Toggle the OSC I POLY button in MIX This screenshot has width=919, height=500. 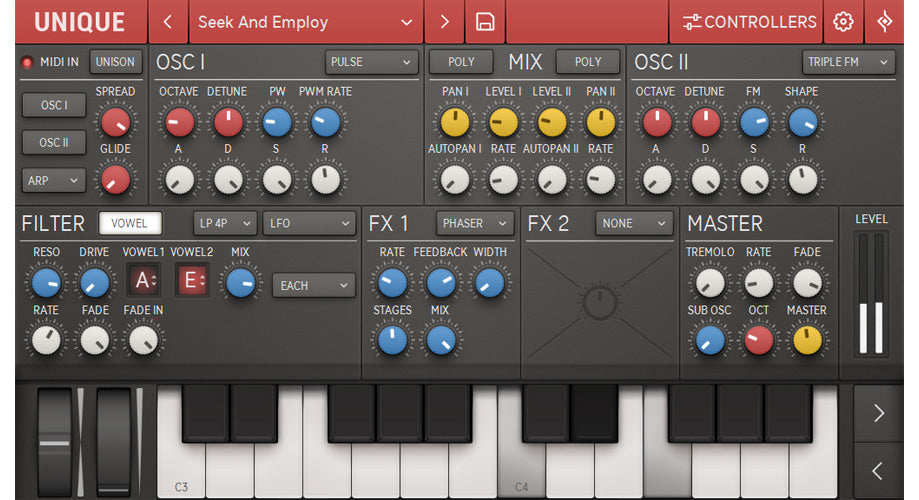[x=461, y=62]
